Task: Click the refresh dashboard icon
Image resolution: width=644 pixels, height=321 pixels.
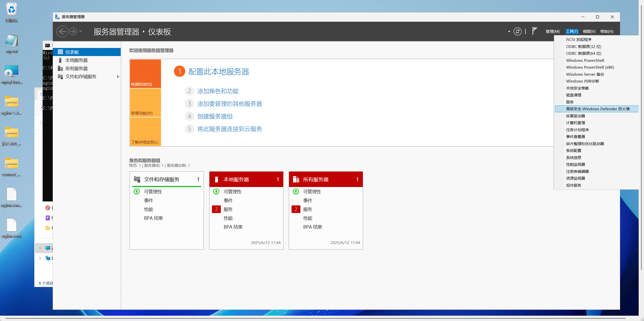Action: 517,32
